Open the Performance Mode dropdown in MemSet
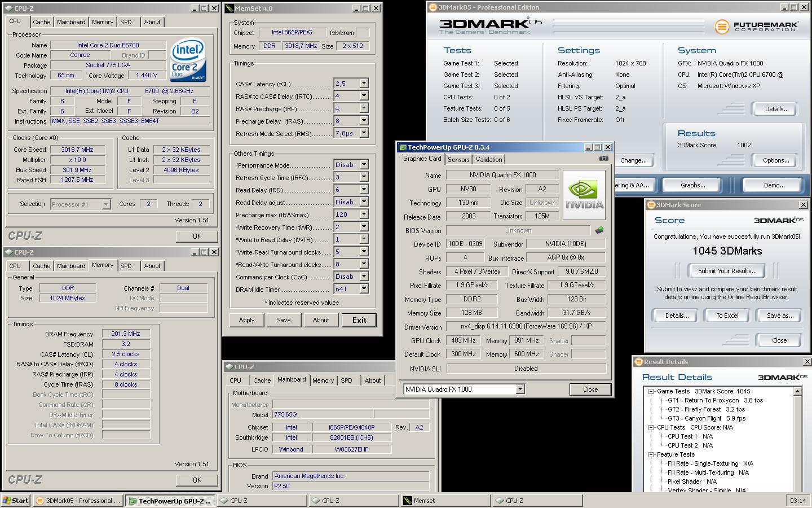 (x=364, y=165)
